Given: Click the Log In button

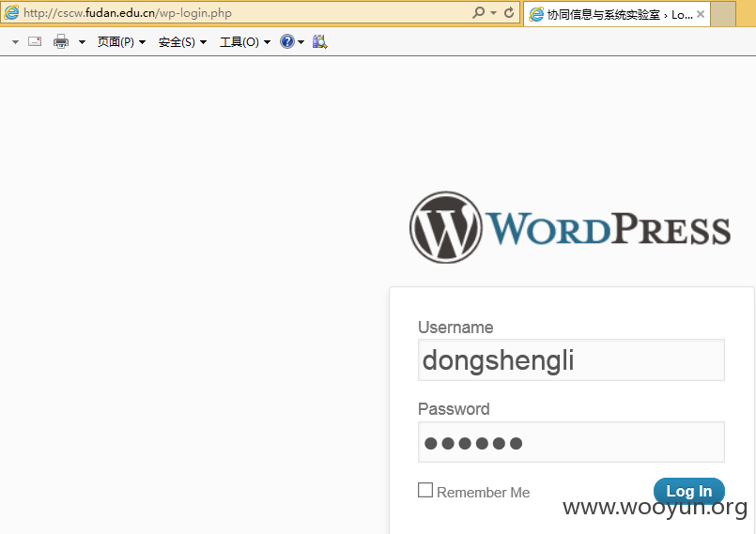Looking at the screenshot, I should [x=689, y=491].
